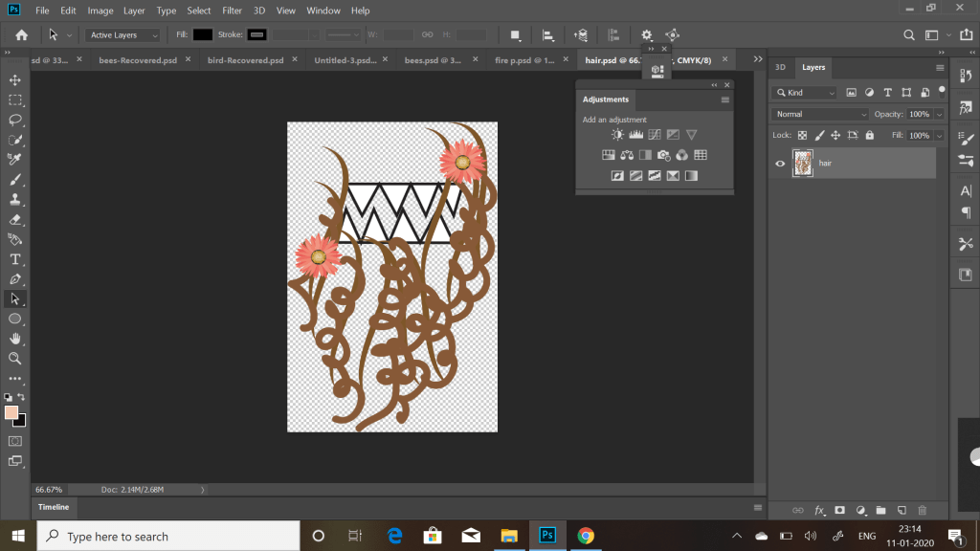Select the Type tool in toolbar
This screenshot has height=551, width=980.
point(15,259)
